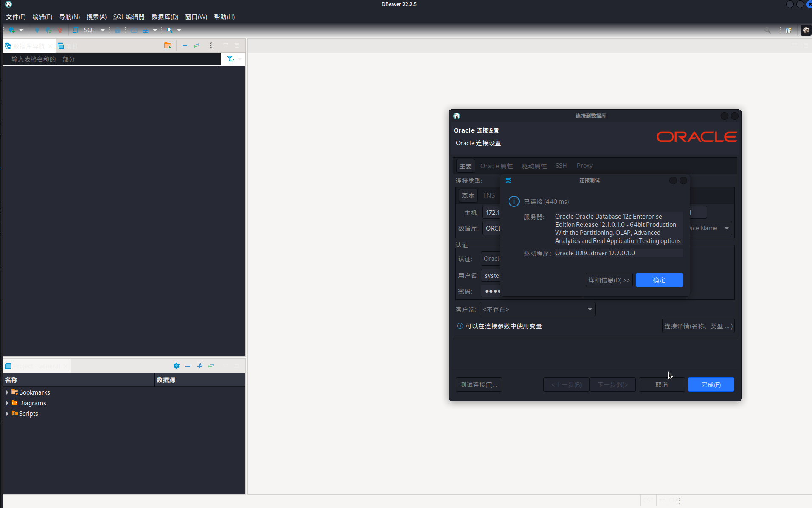The height and width of the screenshot is (508, 812).
Task: Open the 窗口(W) menu
Action: pos(196,17)
